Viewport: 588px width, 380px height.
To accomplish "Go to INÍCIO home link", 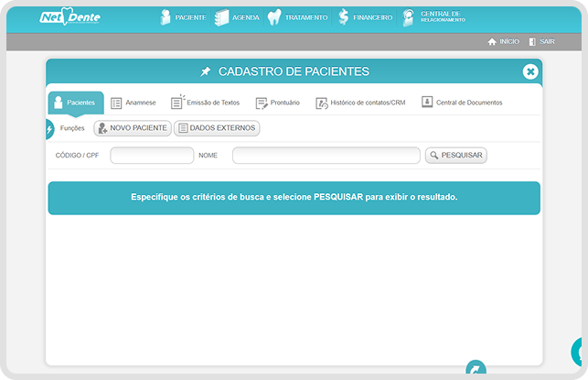I will 503,41.
